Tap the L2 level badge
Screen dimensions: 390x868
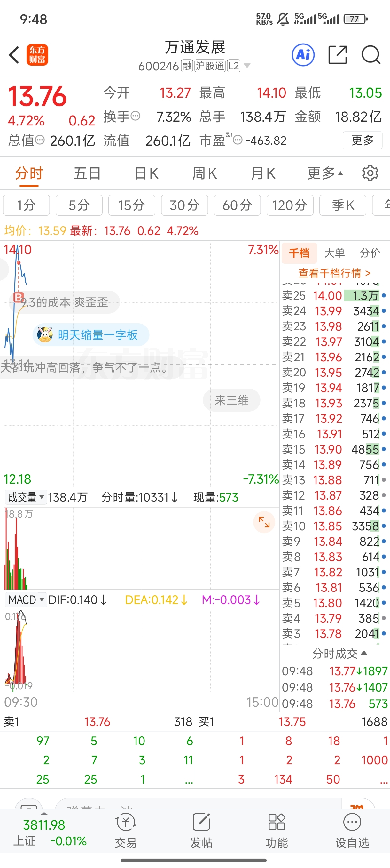(x=234, y=66)
